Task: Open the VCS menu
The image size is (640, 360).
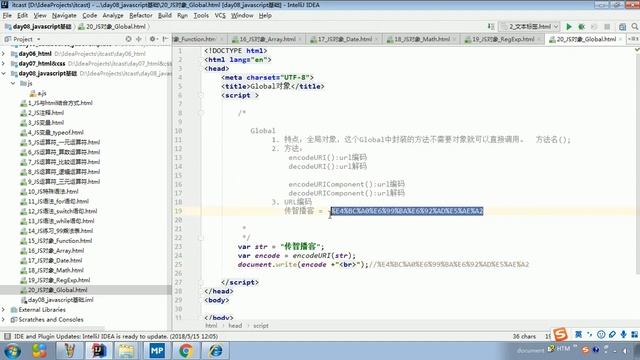Action: 220,16
